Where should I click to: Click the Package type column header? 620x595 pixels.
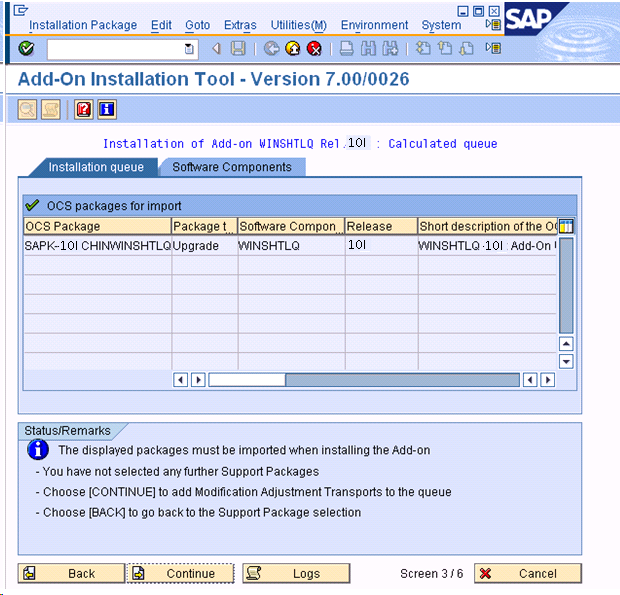coord(204,226)
